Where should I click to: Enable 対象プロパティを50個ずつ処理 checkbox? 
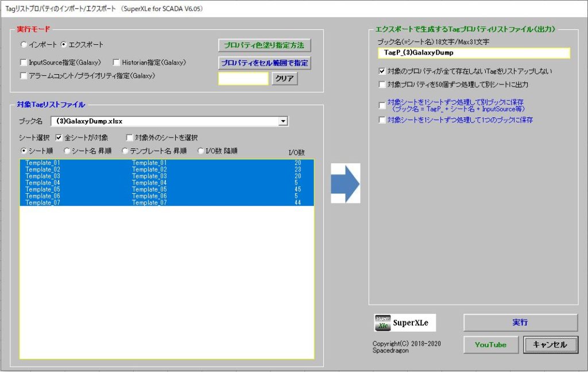tap(382, 85)
